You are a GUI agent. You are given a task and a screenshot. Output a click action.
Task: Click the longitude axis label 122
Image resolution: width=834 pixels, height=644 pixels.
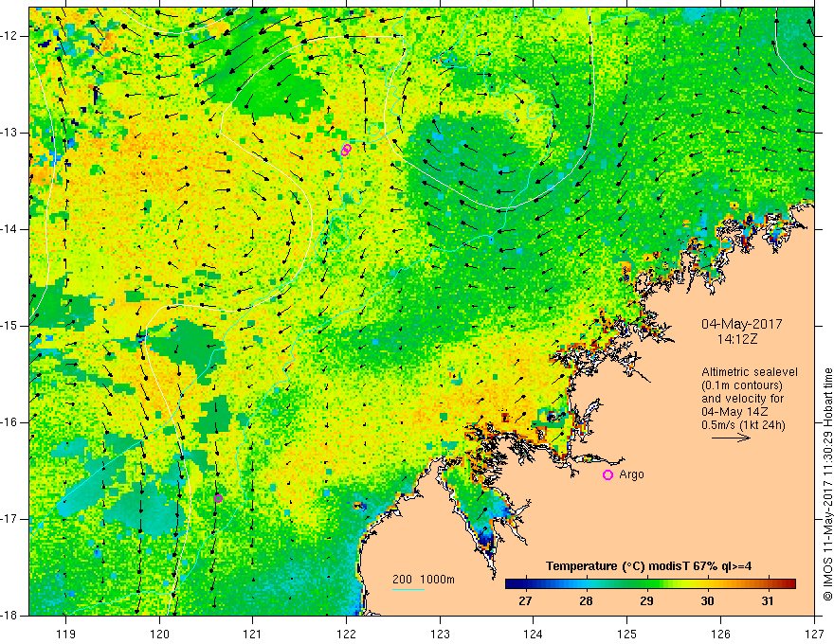click(x=346, y=634)
